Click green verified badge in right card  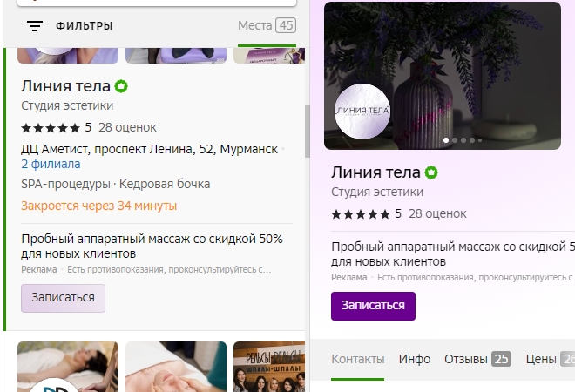431,172
